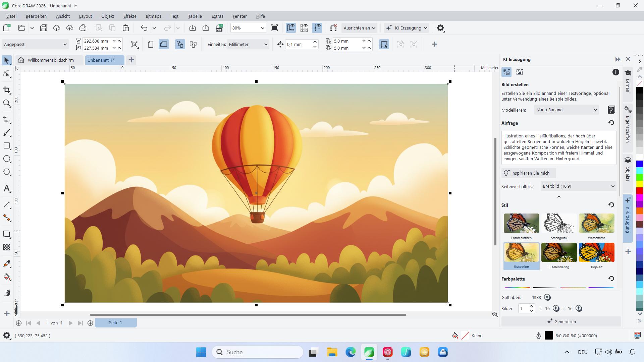Select the Crop tool

(x=7, y=90)
